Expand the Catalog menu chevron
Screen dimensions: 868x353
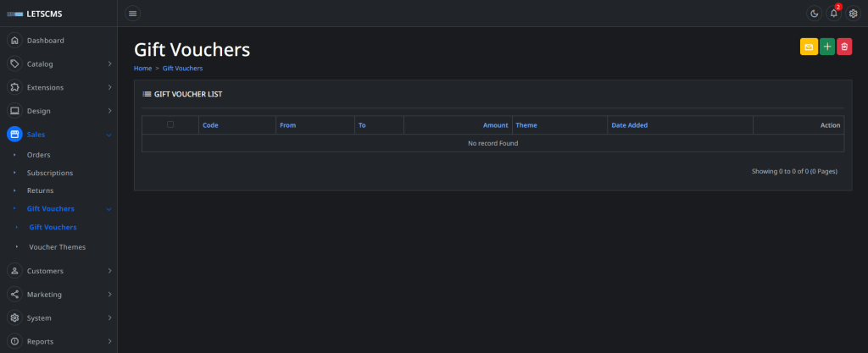[109, 64]
